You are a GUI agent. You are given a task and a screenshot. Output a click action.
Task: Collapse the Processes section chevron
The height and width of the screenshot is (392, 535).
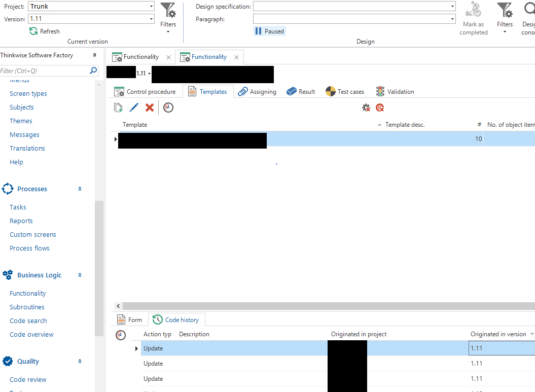tap(80, 189)
